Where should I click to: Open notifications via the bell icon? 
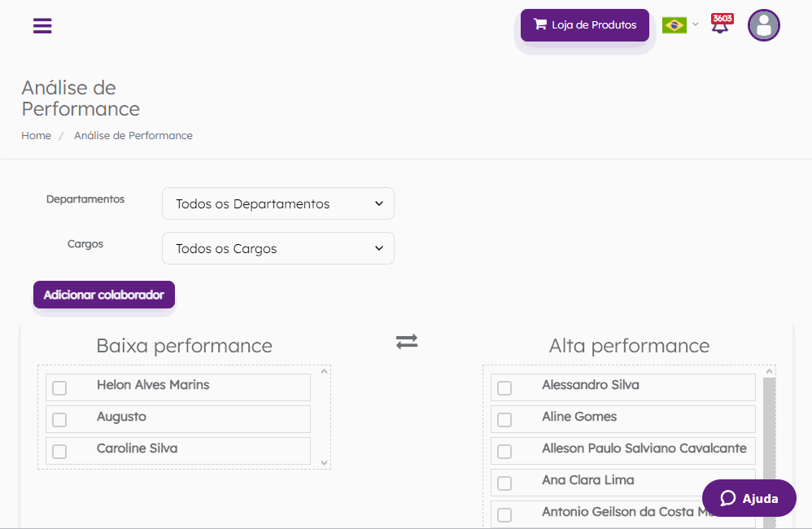[720, 27]
